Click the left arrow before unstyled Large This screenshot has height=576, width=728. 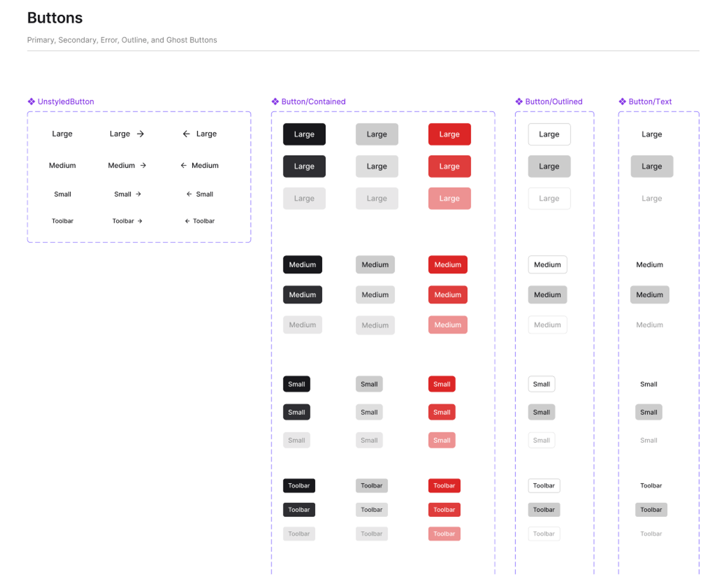click(186, 134)
